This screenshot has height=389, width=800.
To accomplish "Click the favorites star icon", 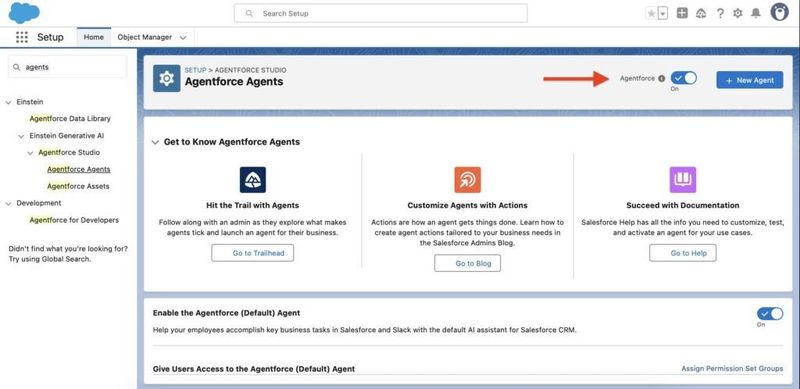I will coord(652,14).
